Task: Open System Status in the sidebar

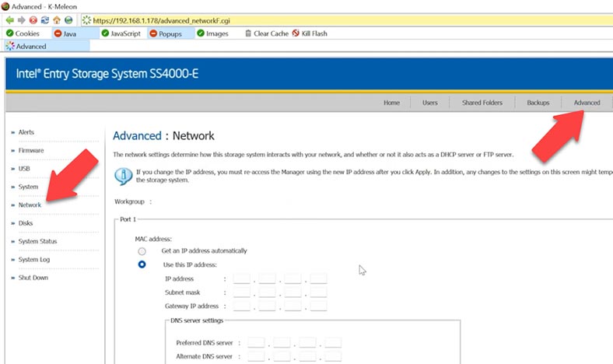Action: tap(37, 241)
